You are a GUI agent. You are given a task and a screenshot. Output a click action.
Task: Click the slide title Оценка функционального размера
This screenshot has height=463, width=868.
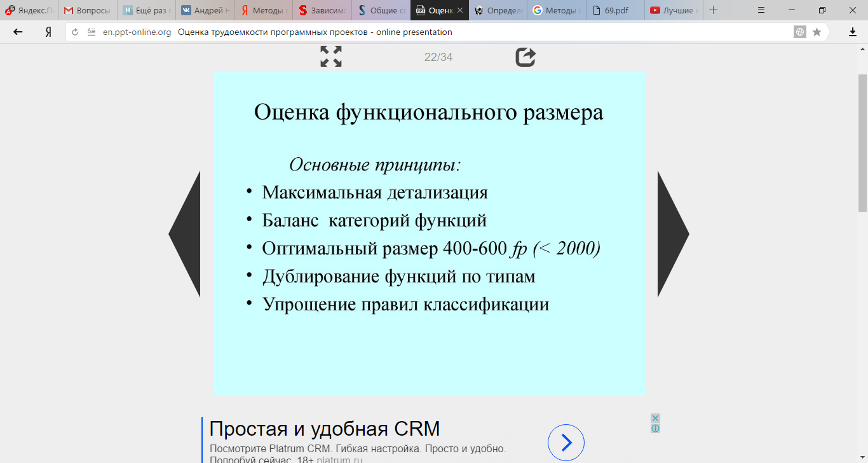[429, 112]
